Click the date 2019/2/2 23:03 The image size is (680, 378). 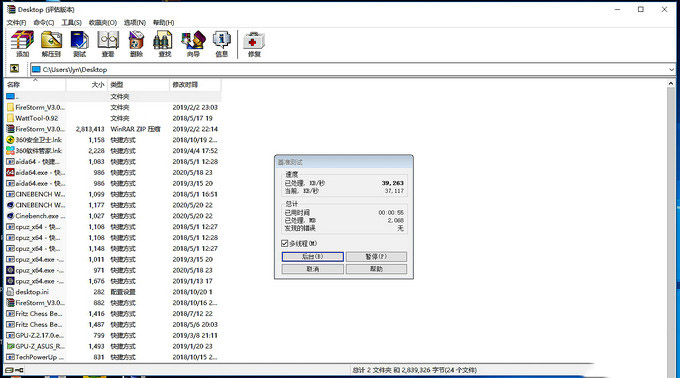click(x=195, y=107)
